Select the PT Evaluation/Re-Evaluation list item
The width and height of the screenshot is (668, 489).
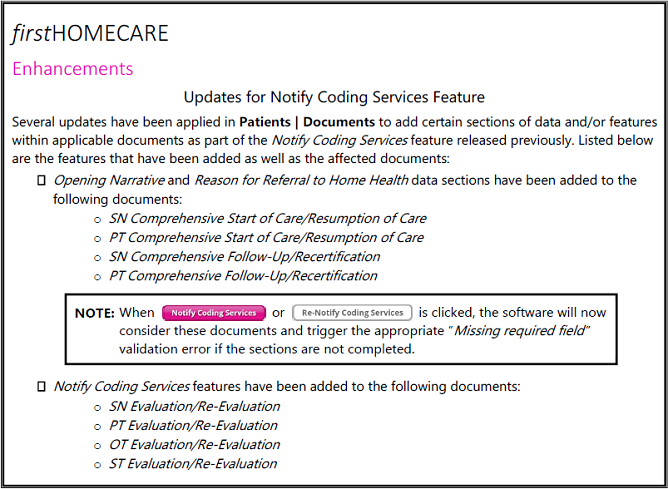point(193,426)
